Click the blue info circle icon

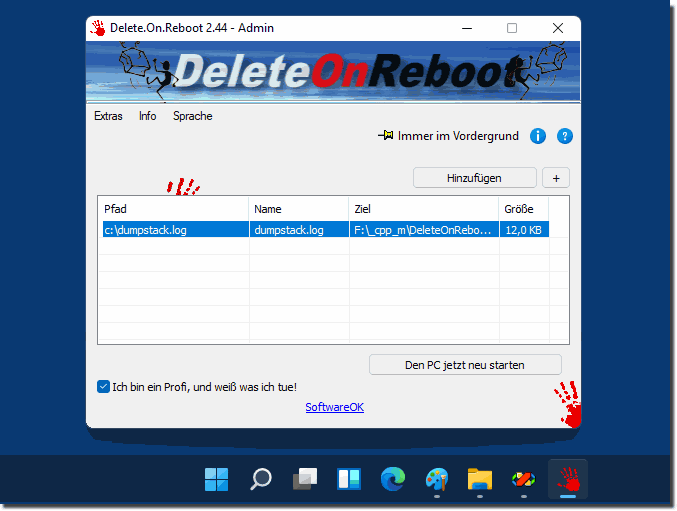[538, 136]
